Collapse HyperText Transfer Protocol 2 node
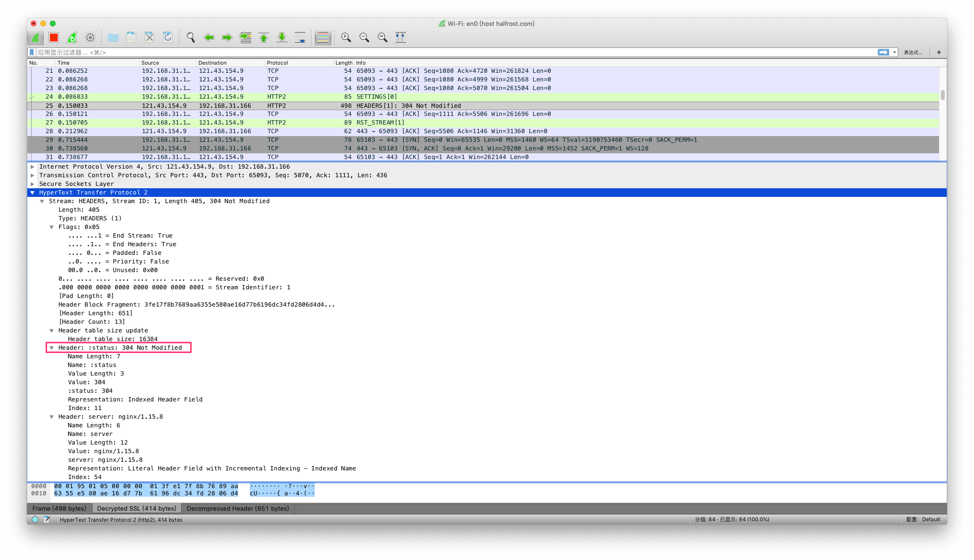 [32, 193]
